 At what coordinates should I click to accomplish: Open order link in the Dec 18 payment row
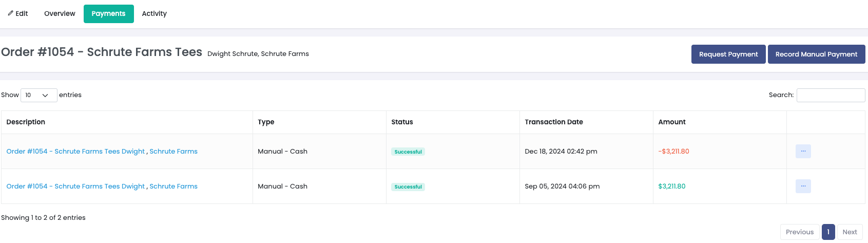[x=75, y=152]
